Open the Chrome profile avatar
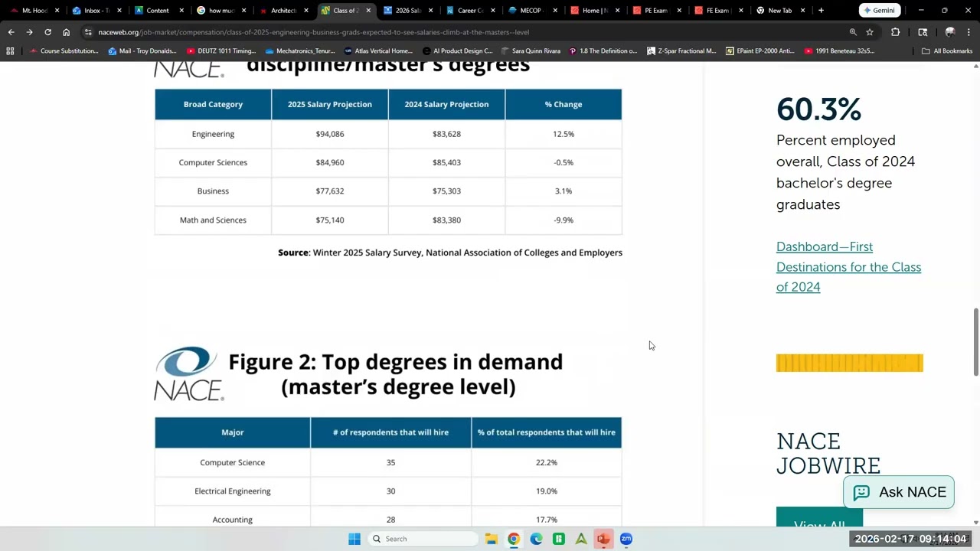The image size is (980, 551). pos(950,32)
